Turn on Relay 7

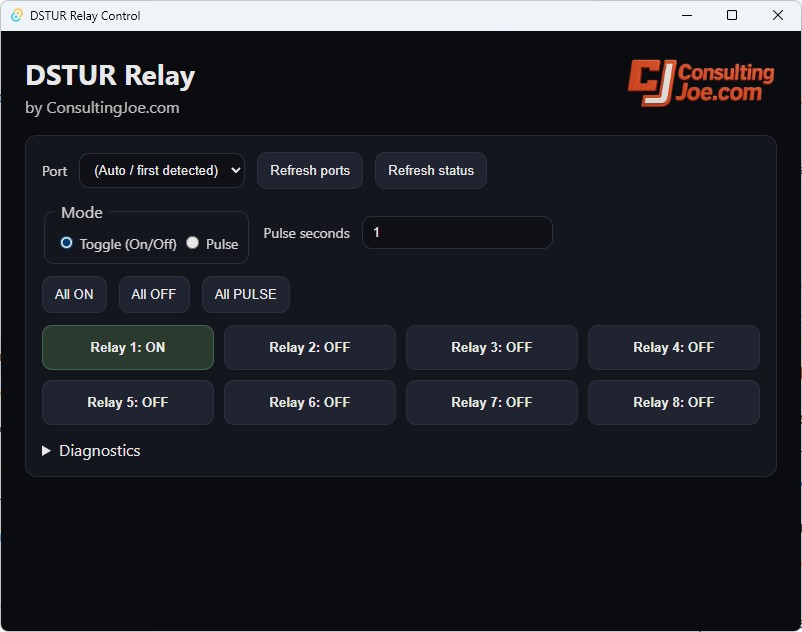(x=492, y=402)
